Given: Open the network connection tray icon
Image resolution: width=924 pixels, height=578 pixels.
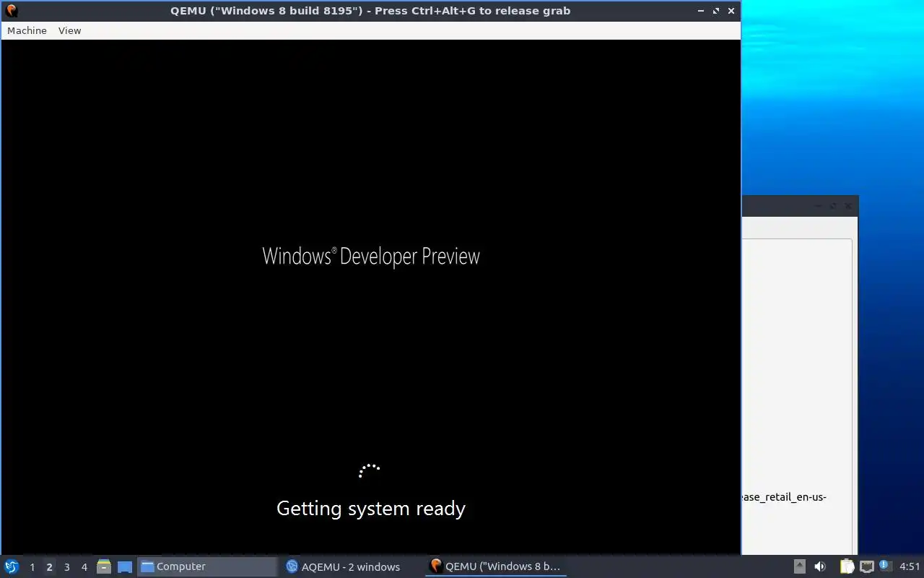Looking at the screenshot, I should point(867,566).
